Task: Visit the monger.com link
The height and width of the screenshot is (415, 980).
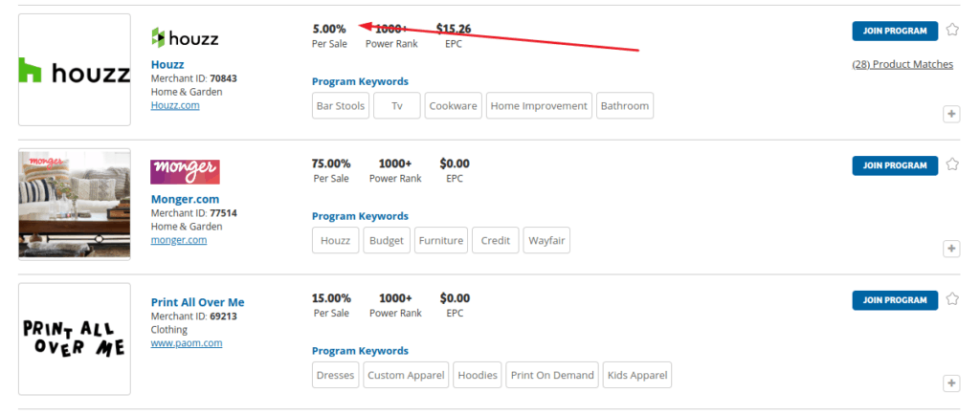Action: click(x=179, y=240)
